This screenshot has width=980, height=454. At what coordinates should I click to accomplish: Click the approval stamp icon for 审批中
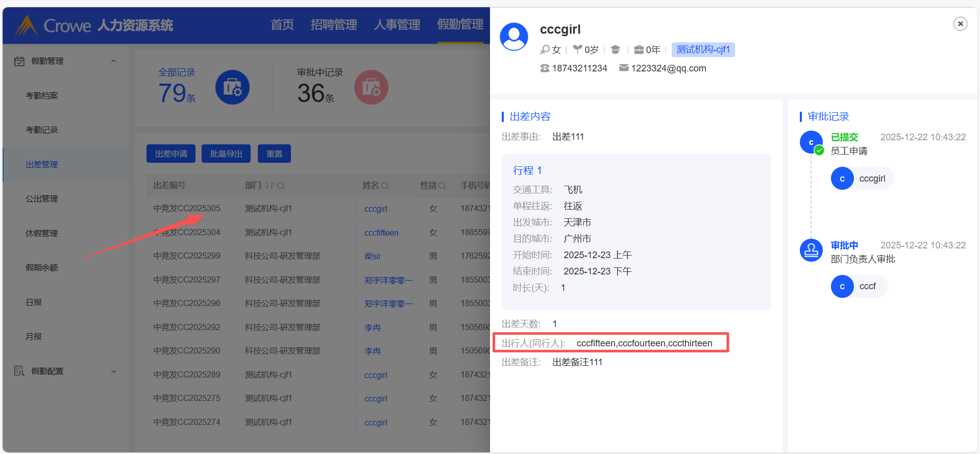[811, 250]
